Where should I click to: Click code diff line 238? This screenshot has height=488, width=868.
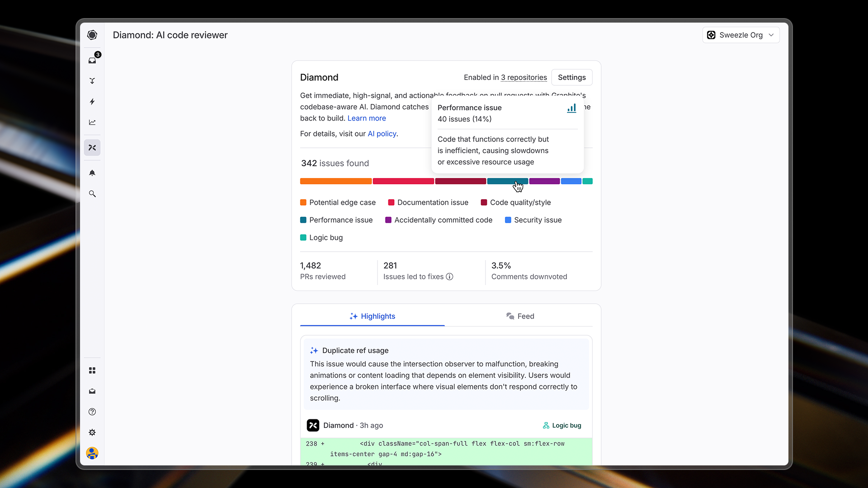446,449
